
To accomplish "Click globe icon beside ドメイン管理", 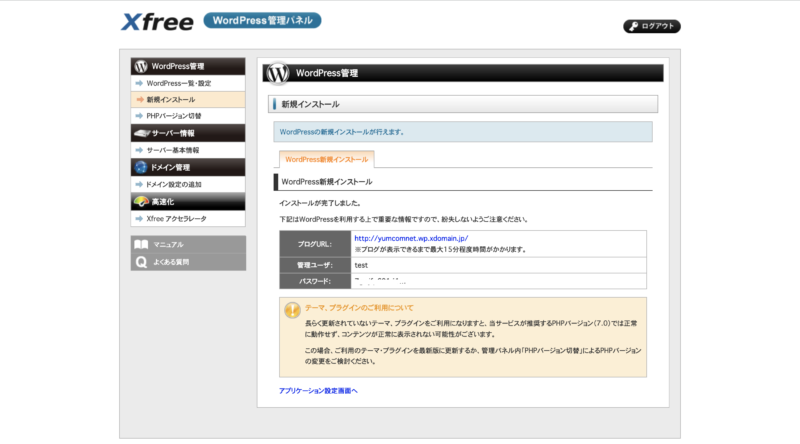I will click(x=141, y=167).
